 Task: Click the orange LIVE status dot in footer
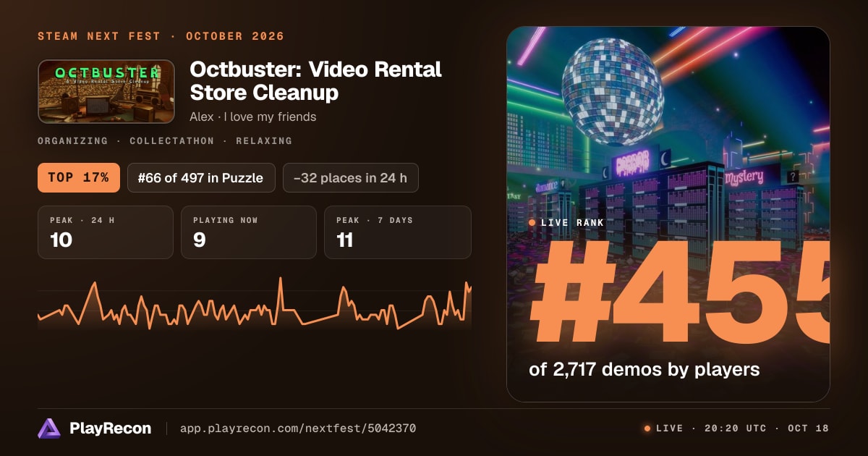click(647, 428)
